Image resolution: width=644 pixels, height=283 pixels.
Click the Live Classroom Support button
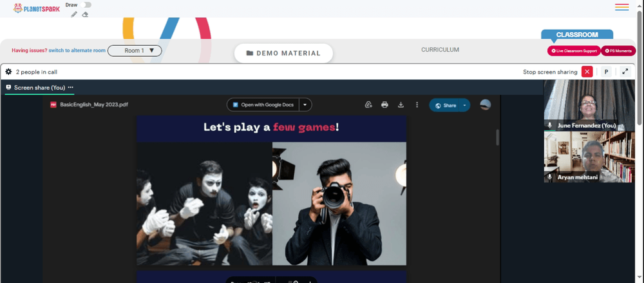coord(574,51)
